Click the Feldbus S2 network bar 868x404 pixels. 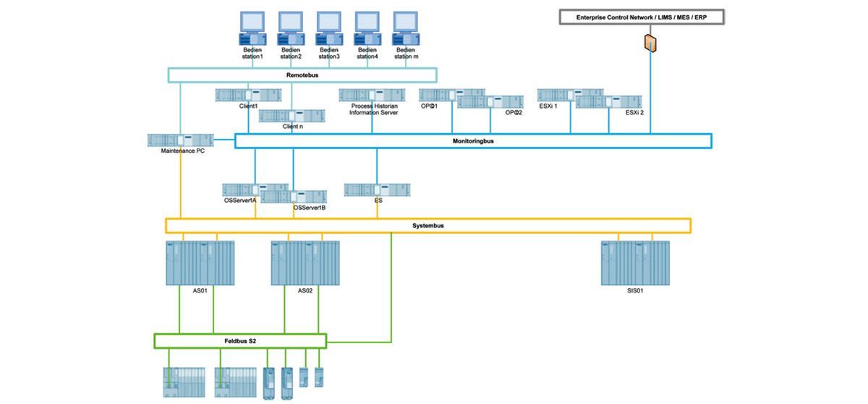[240, 341]
